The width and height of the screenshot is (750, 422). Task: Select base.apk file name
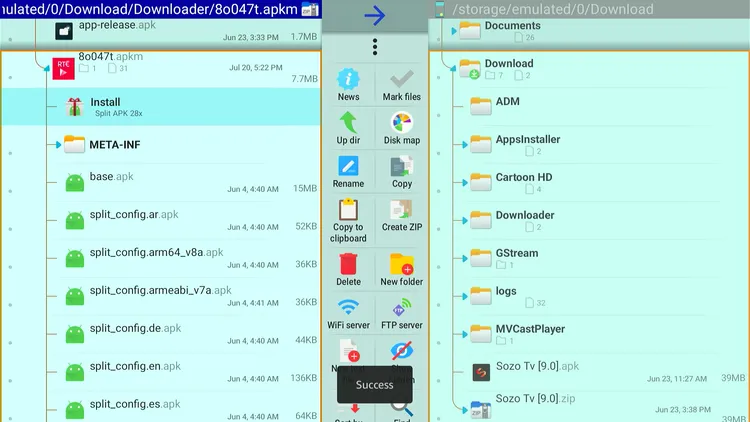tap(111, 177)
